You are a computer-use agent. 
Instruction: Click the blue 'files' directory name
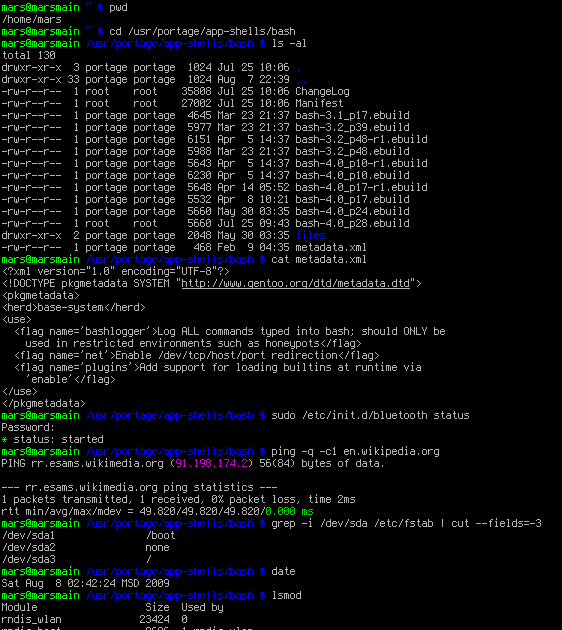point(311,235)
